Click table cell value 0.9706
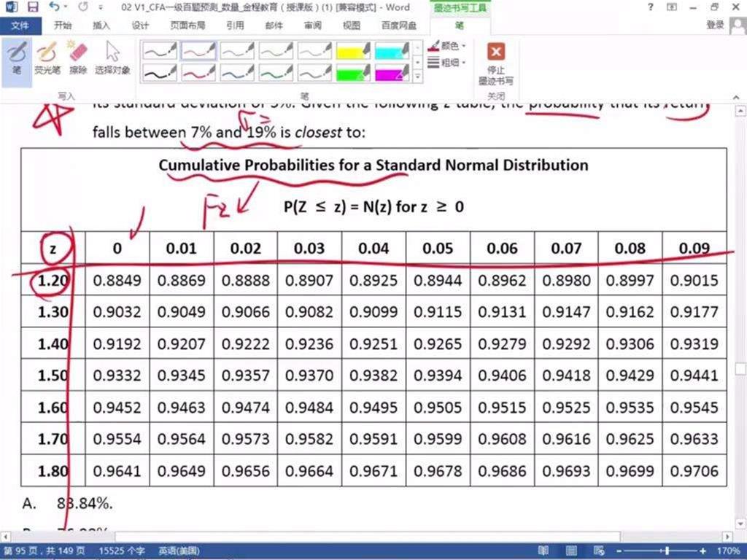 (694, 471)
